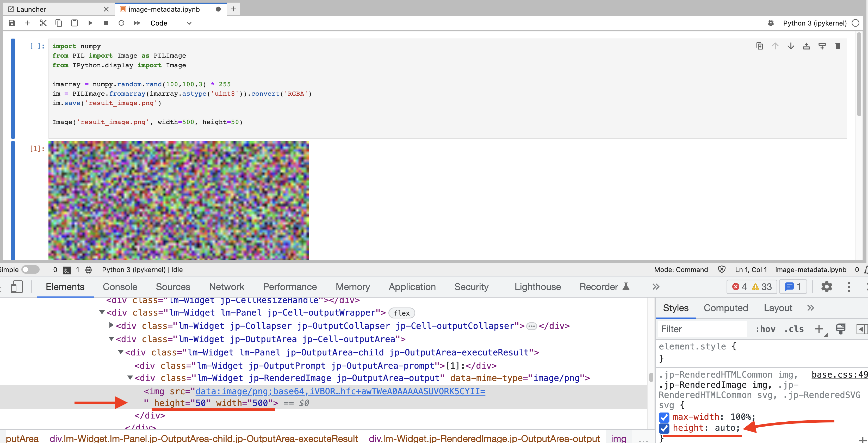Viewport: 868px width, 443px height.
Task: Run all cells with fast-forward icon
Action: 137,23
